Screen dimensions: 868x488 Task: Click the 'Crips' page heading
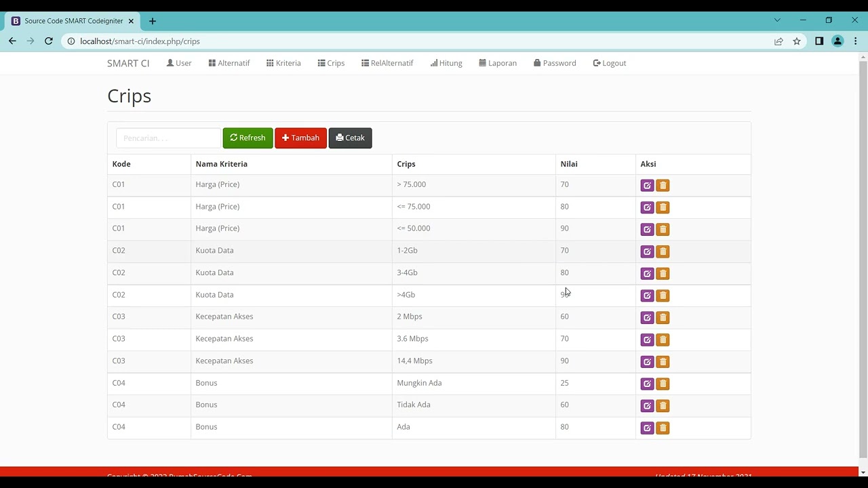[130, 96]
